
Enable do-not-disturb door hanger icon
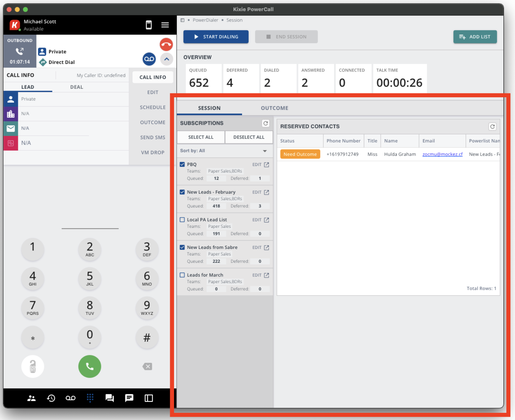click(33, 366)
